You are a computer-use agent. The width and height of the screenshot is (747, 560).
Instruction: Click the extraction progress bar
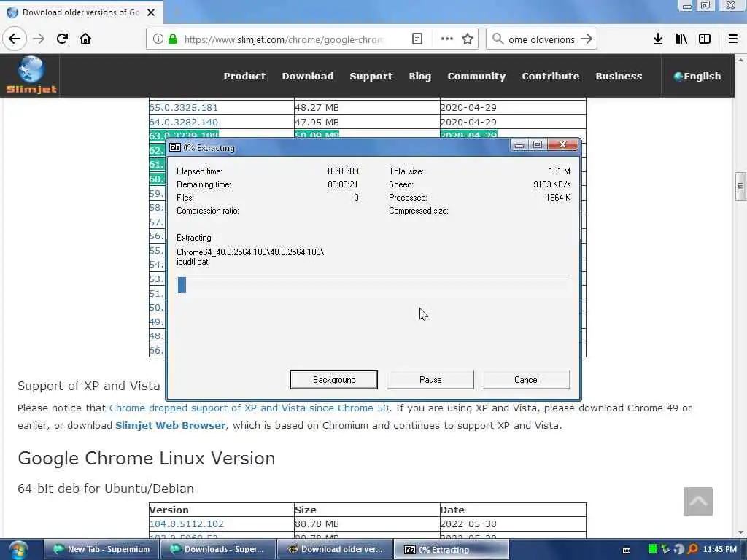point(373,285)
